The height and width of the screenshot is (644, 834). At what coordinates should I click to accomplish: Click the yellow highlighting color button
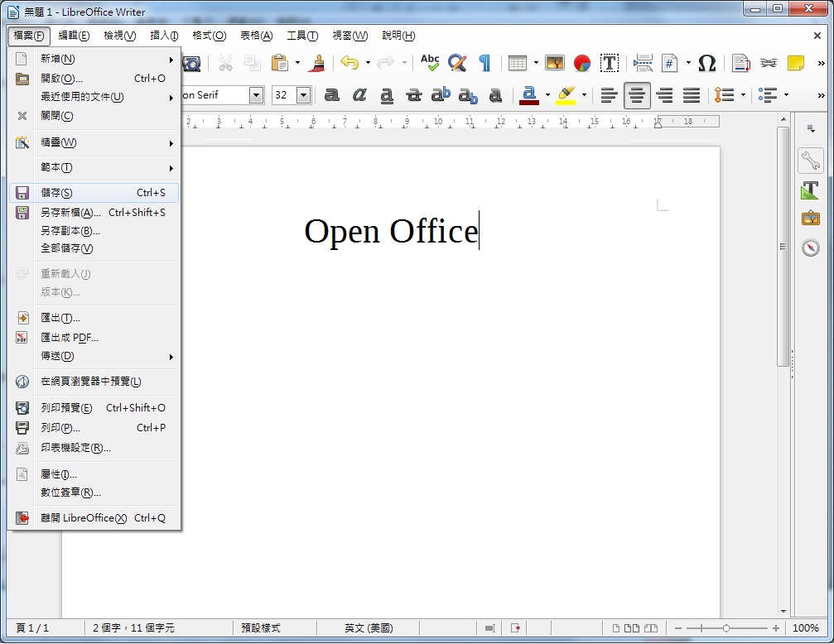[566, 95]
